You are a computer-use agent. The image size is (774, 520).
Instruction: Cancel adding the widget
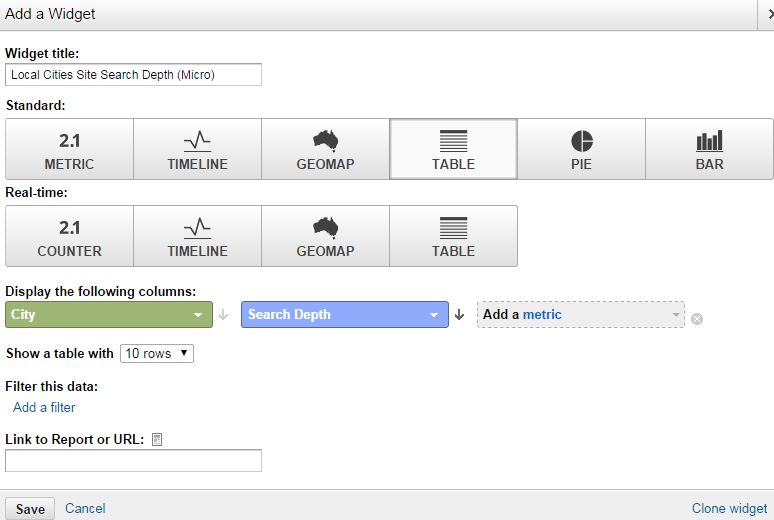[85, 509]
